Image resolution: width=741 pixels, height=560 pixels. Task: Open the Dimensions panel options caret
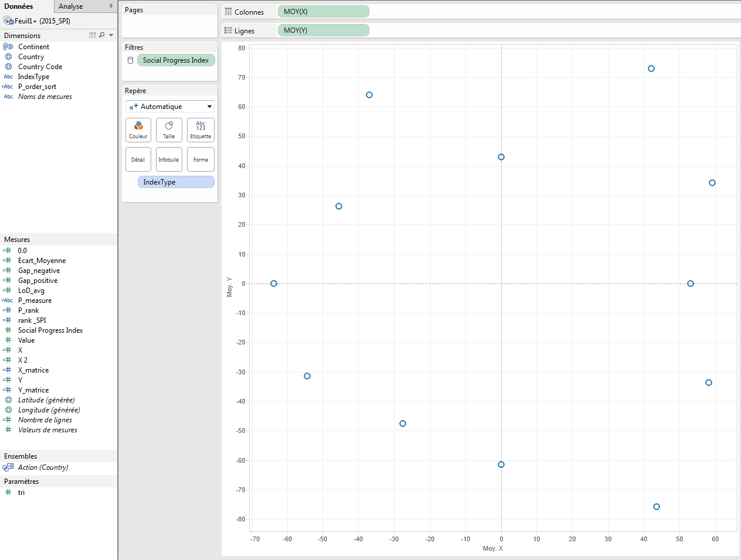[110, 35]
